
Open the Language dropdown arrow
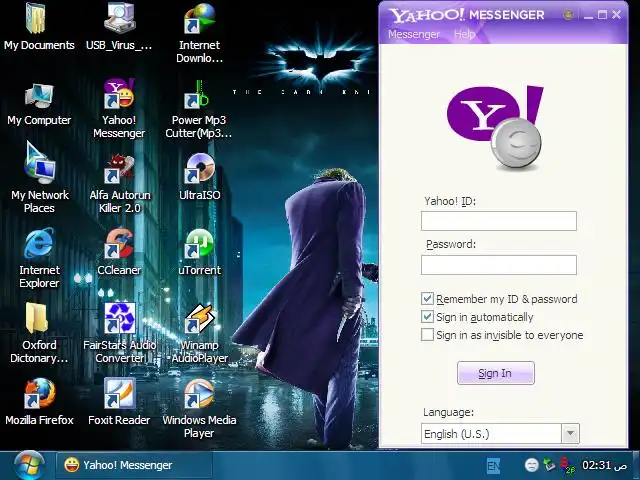(x=571, y=433)
